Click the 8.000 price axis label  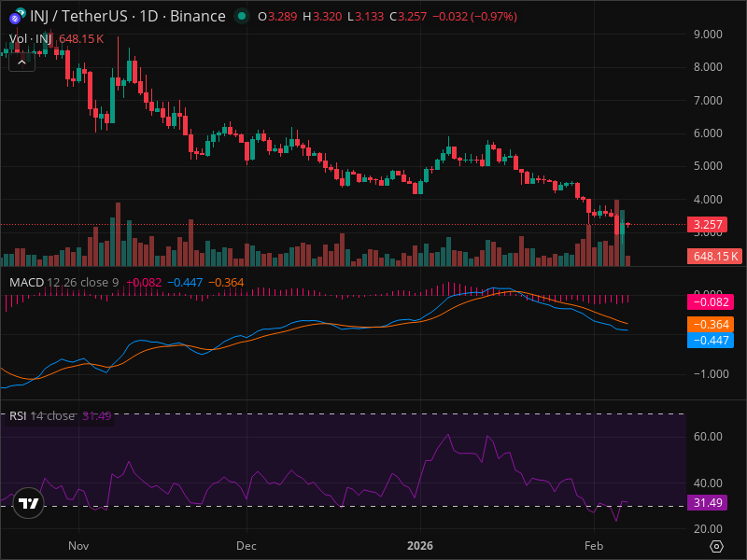tap(708, 67)
